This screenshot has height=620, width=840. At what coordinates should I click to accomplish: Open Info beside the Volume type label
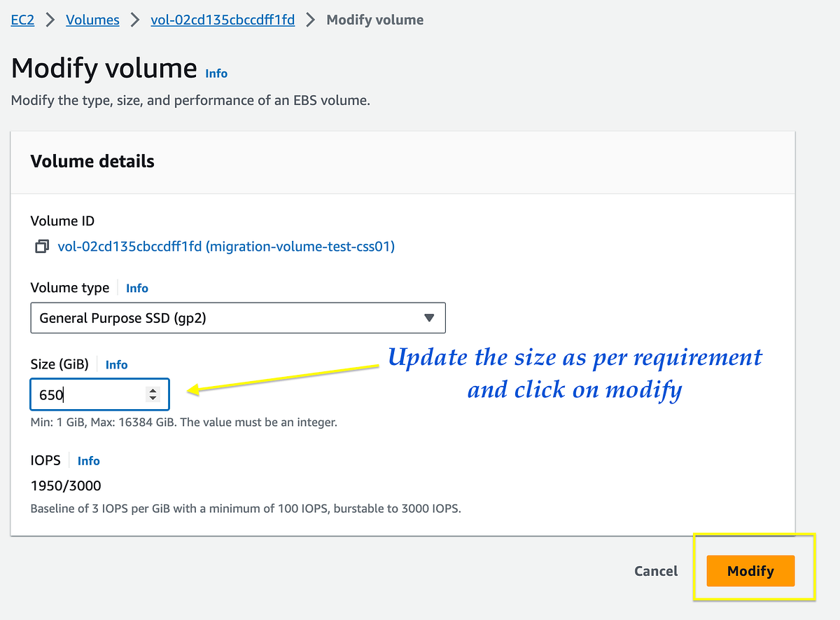pyautogui.click(x=137, y=288)
